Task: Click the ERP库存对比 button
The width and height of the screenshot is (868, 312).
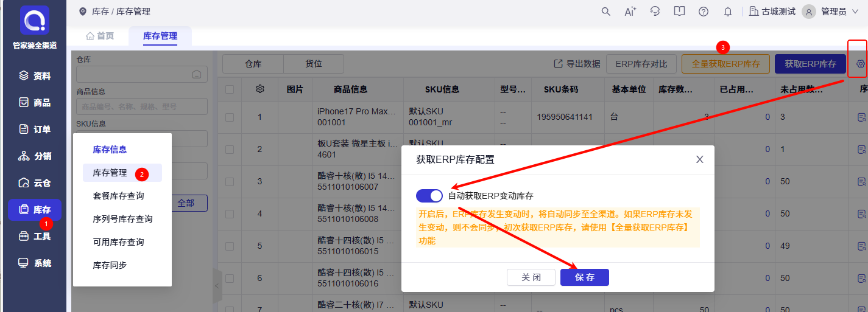Action: [x=641, y=64]
